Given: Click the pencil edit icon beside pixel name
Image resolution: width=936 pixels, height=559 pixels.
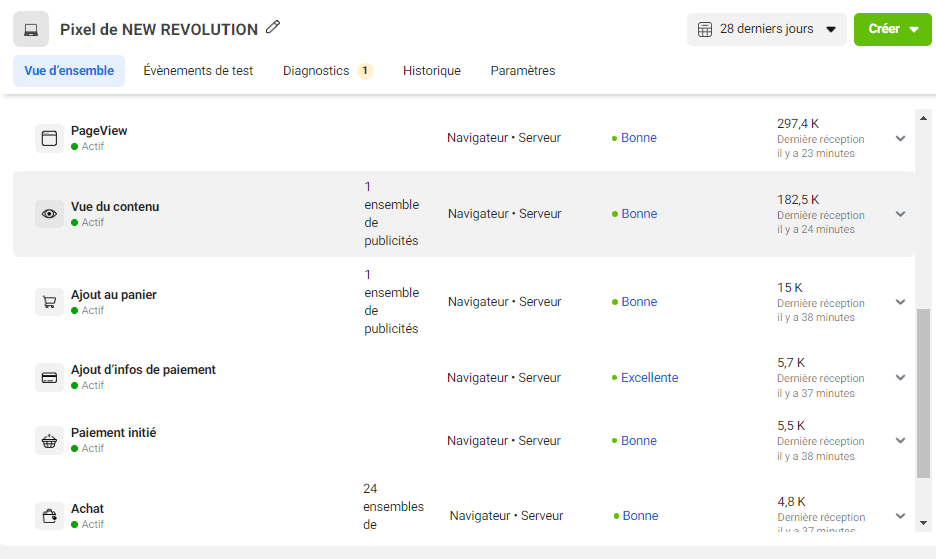Looking at the screenshot, I should [273, 27].
